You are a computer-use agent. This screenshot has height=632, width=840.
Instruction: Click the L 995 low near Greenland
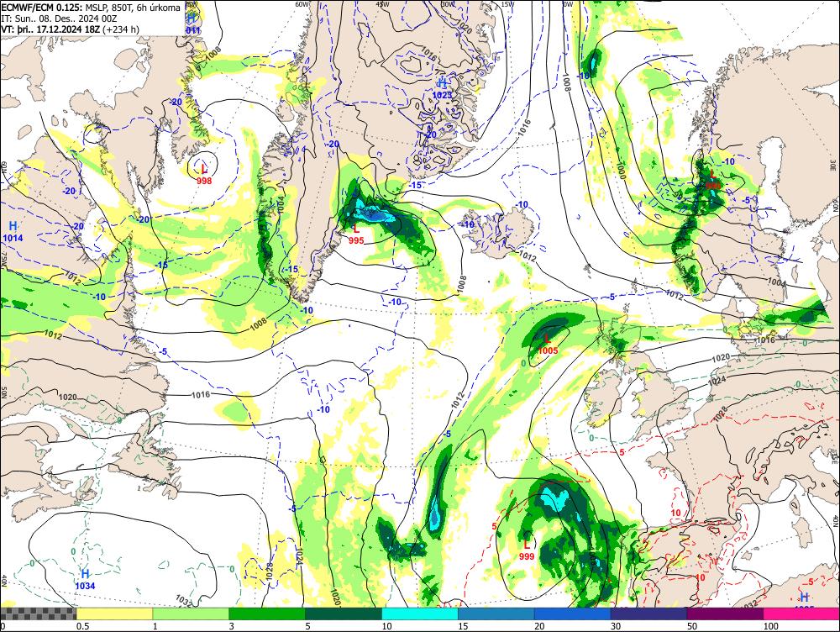tap(355, 234)
